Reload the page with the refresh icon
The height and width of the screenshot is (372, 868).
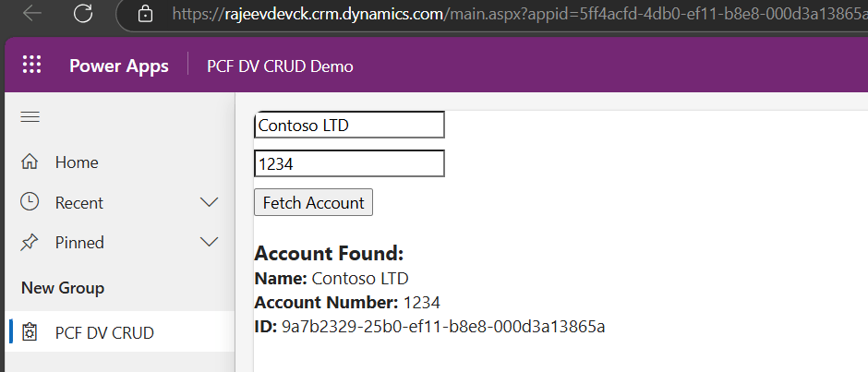click(82, 13)
